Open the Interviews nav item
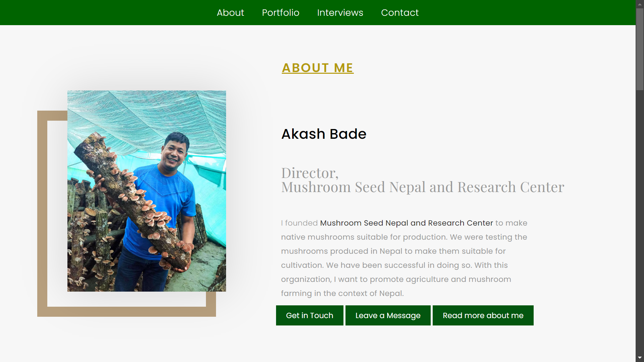The height and width of the screenshot is (362, 644). coord(340,13)
